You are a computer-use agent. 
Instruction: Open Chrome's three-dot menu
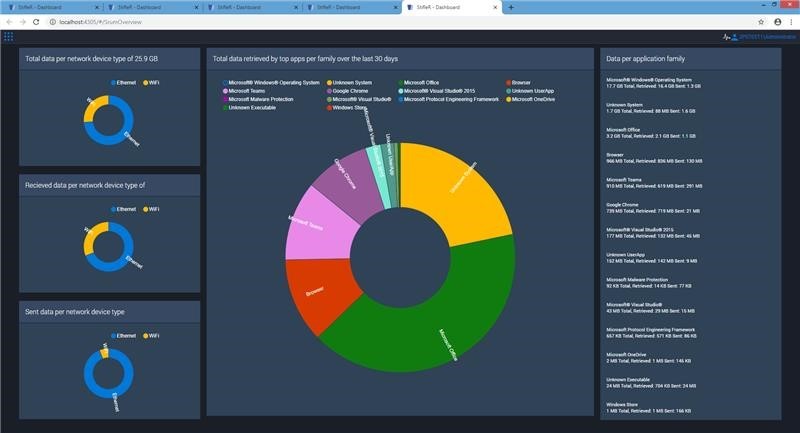(x=792, y=22)
